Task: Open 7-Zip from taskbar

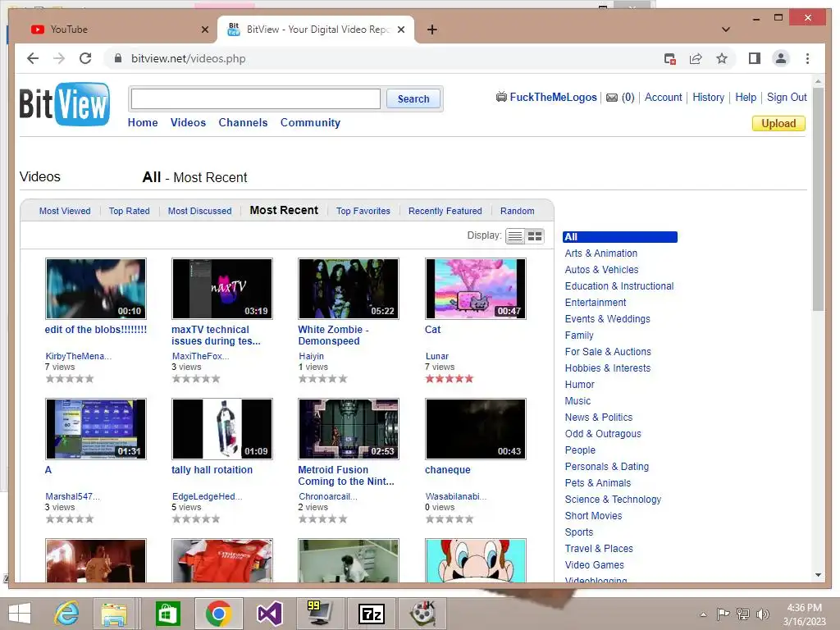Action: tap(372, 614)
